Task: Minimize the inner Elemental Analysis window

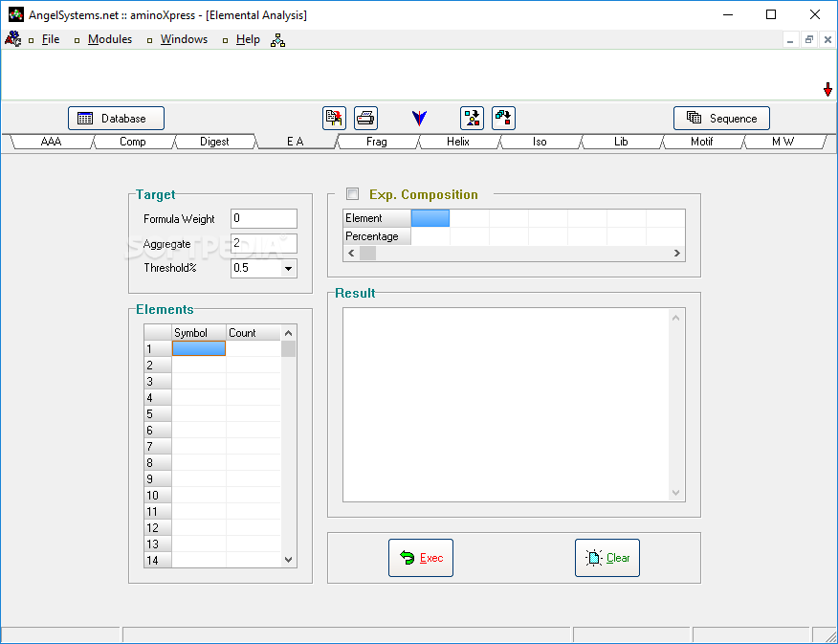Action: coord(790,39)
